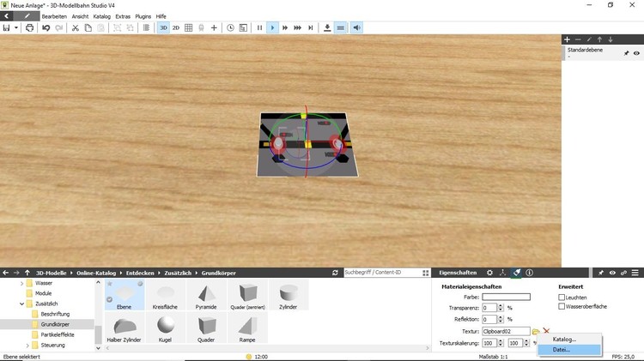Play the simulation at normal speed
This screenshot has height=361, width=644.
pos(272,28)
